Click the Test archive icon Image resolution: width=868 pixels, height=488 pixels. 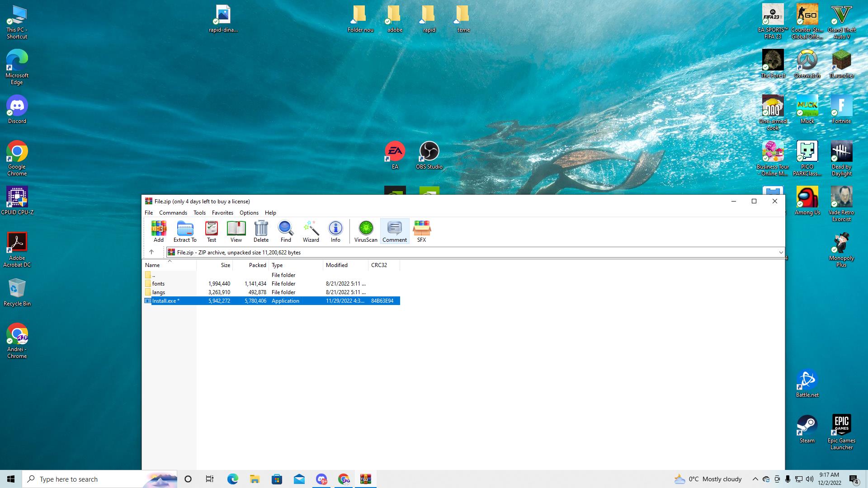(212, 231)
